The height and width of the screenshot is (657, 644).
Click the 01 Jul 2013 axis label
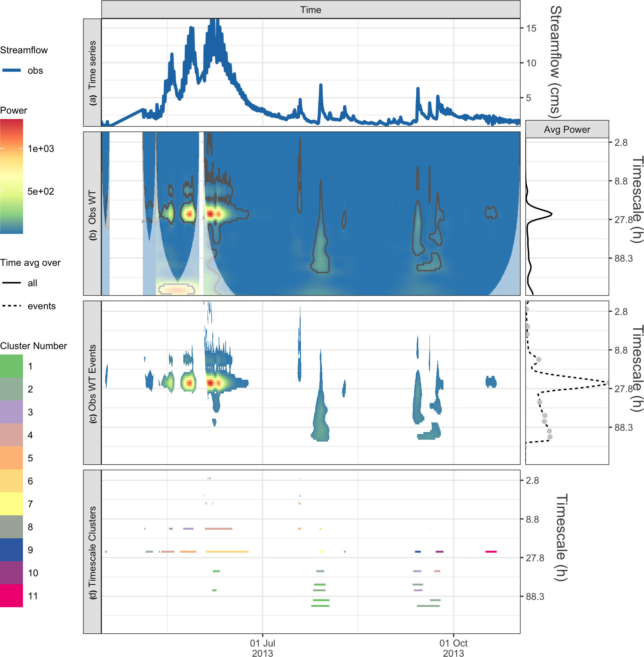point(262,648)
